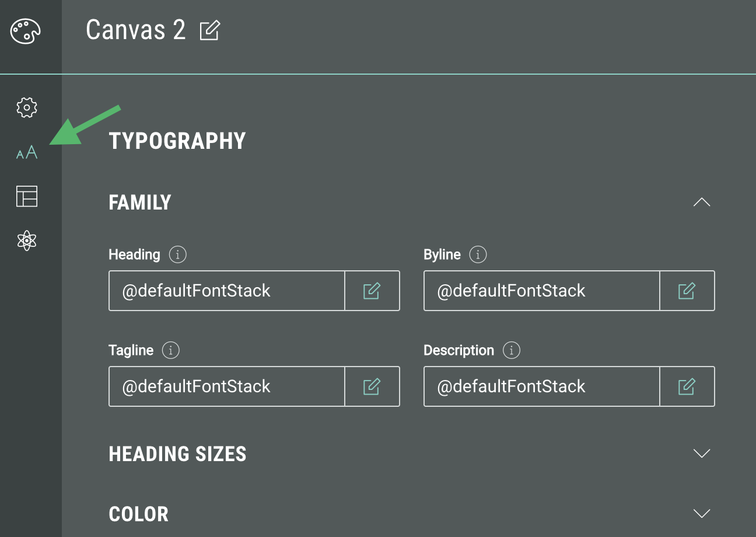Show info for Heading font family

tap(177, 254)
